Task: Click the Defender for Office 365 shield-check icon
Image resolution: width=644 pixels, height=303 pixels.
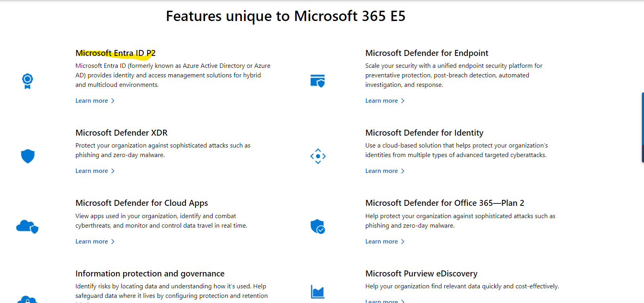Action: click(x=318, y=226)
